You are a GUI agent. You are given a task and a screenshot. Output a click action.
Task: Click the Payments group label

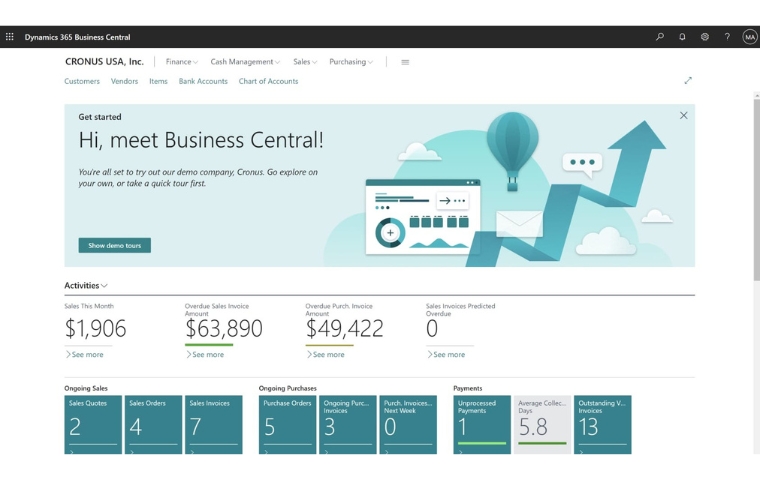point(468,388)
